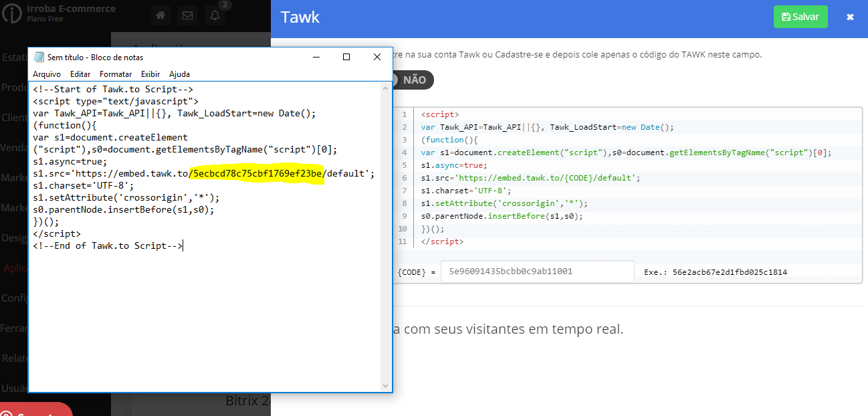Click the Tawk panel heading
This screenshot has width=868, height=416.
tap(300, 17)
